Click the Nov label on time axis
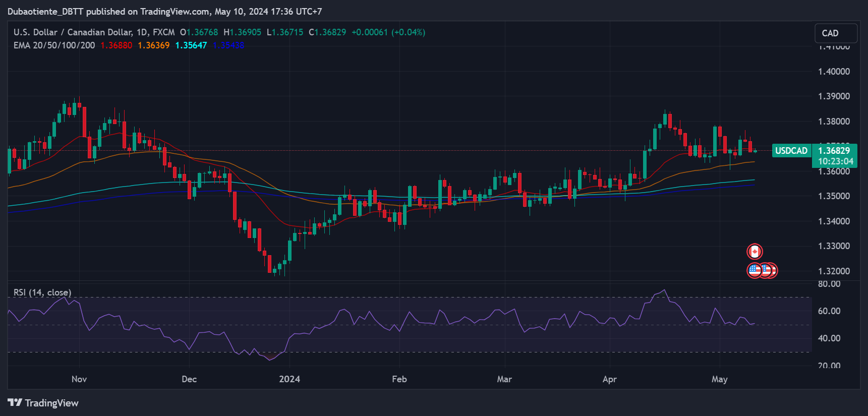Image resolution: width=868 pixels, height=416 pixels. (x=79, y=379)
